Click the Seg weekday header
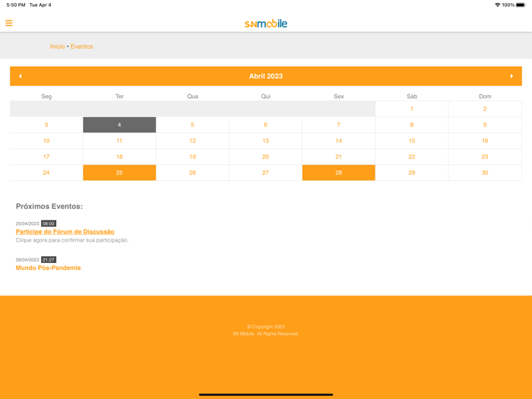 46,97
